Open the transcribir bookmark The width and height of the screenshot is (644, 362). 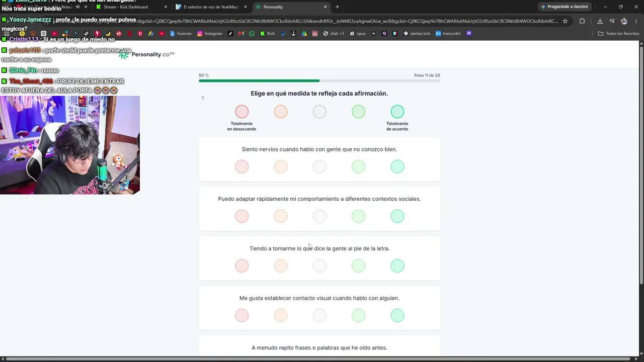[448, 34]
